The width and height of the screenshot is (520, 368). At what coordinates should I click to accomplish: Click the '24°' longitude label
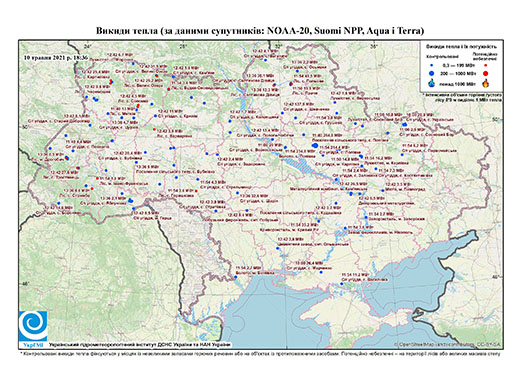87,46
